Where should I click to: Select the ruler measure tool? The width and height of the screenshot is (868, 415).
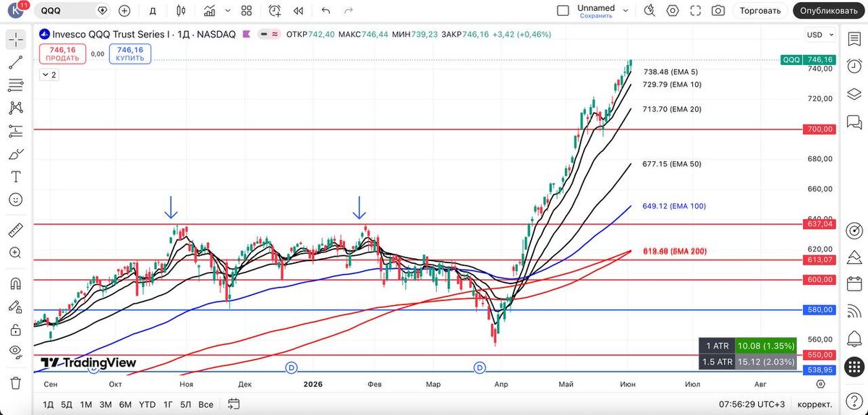[16, 231]
